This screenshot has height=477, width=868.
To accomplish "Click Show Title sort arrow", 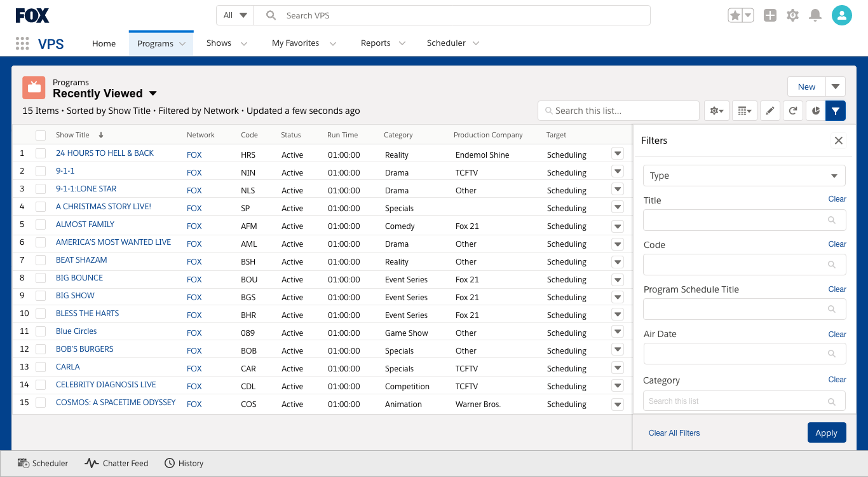I will click(x=101, y=135).
